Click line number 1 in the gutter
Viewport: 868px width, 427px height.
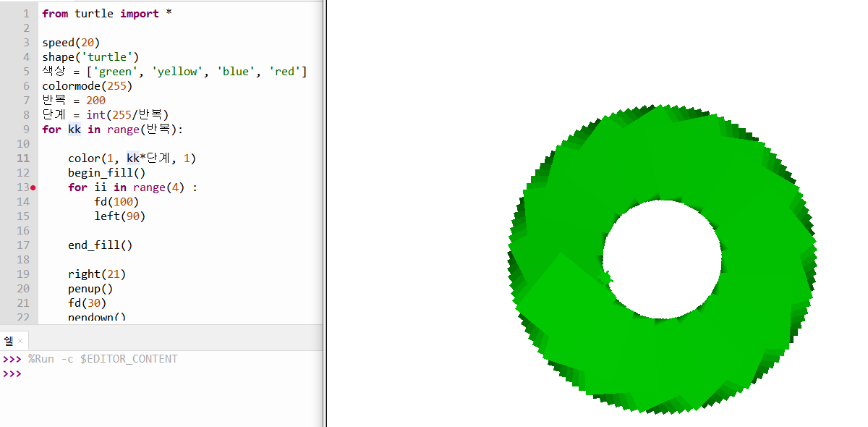(x=26, y=14)
